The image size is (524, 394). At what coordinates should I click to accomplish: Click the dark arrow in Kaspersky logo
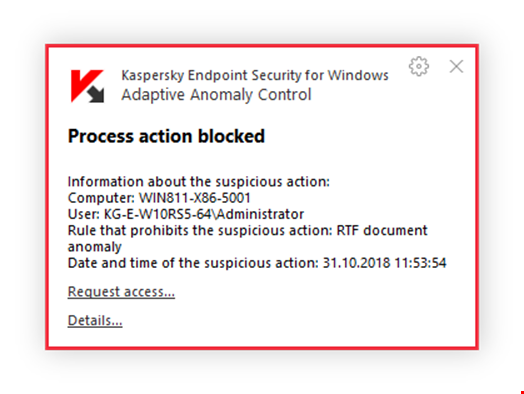[96, 94]
